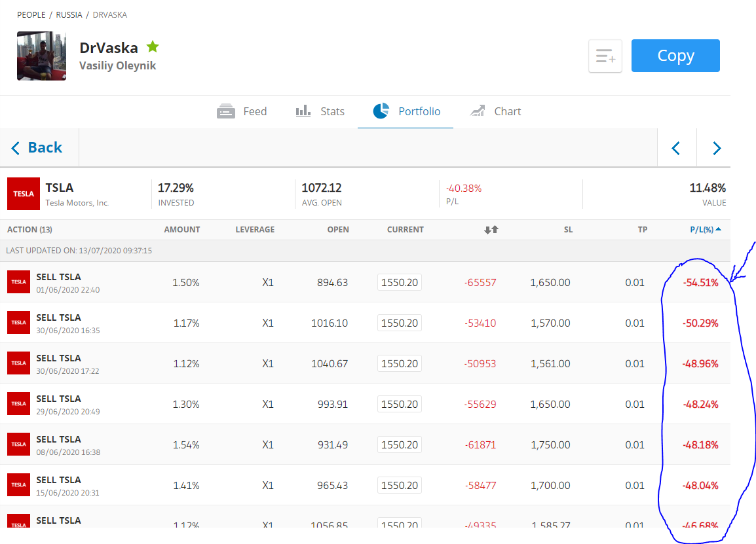This screenshot has width=756, height=544.
Task: Click the 17.29% INVESTED figure
Action: coord(176,187)
